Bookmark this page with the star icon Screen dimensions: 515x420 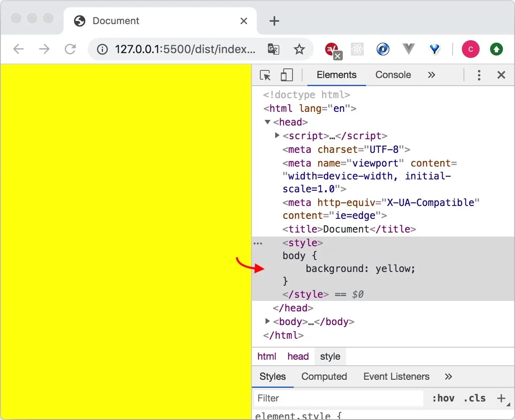299,49
